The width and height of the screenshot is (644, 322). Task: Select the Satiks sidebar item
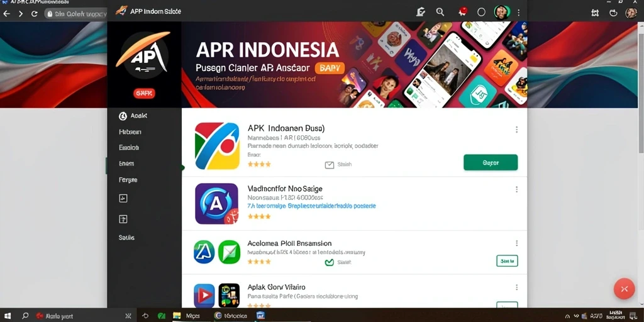[x=126, y=237]
